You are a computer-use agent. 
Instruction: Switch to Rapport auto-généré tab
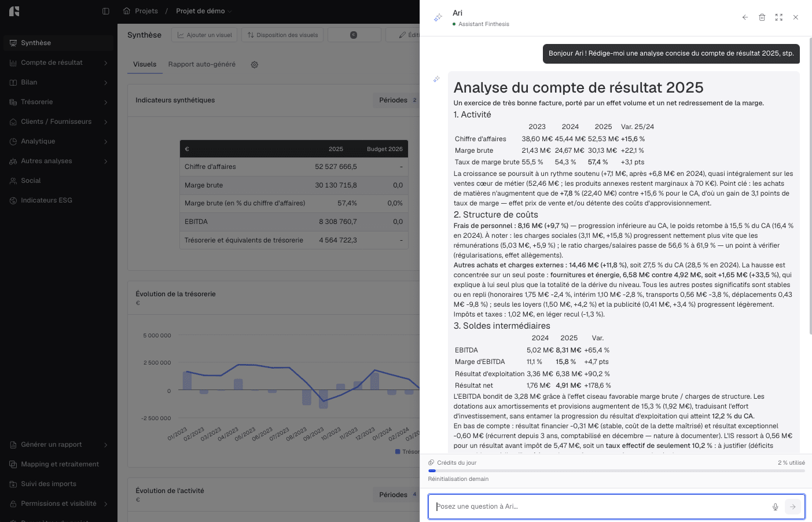pos(202,64)
